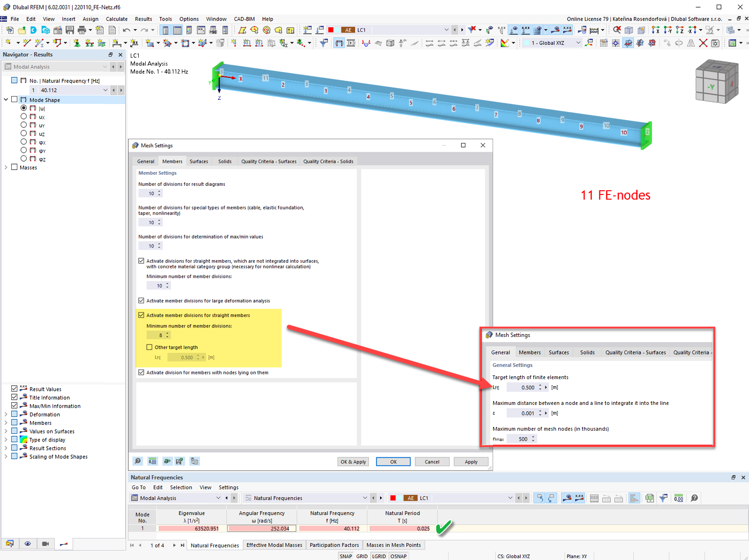This screenshot has height=560, width=749.
Task: Select the |u| mode shape radio button
Action: 23,108
